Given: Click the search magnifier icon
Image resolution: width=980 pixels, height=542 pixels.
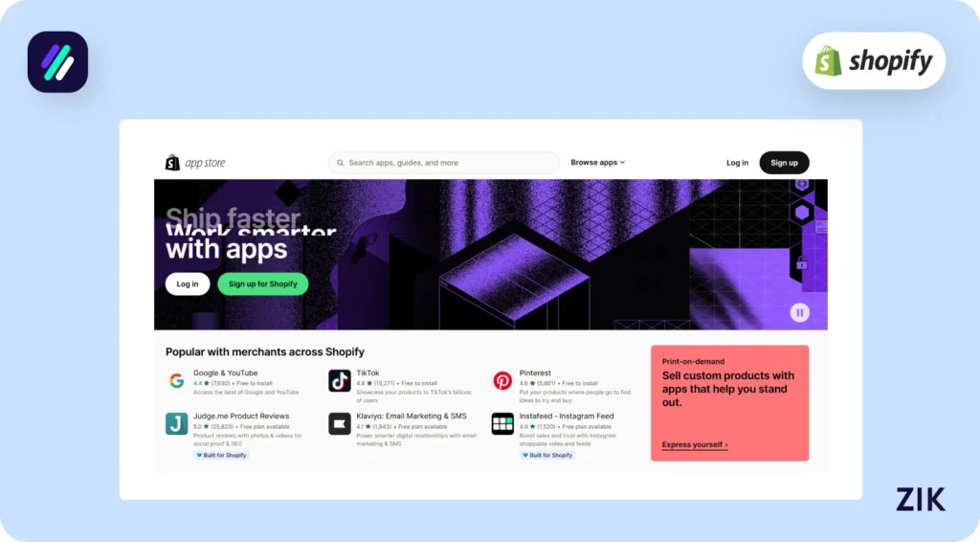Looking at the screenshot, I should [340, 163].
